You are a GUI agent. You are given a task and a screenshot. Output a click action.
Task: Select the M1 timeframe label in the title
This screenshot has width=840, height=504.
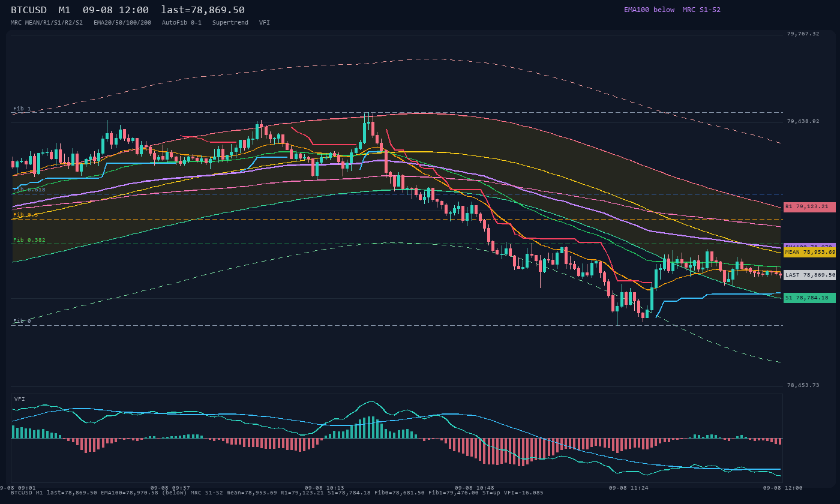click(65, 10)
